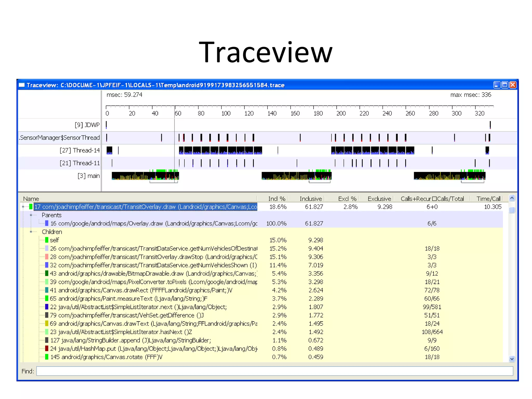Click the SensorManager$SensorThread label
The height and width of the screenshot is (399, 532).
[59, 138]
